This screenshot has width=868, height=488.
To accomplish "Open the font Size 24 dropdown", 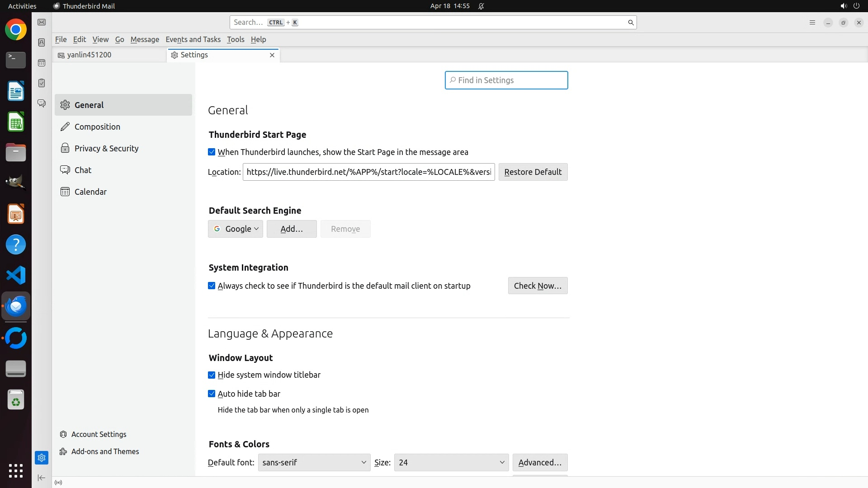I will click(x=451, y=463).
